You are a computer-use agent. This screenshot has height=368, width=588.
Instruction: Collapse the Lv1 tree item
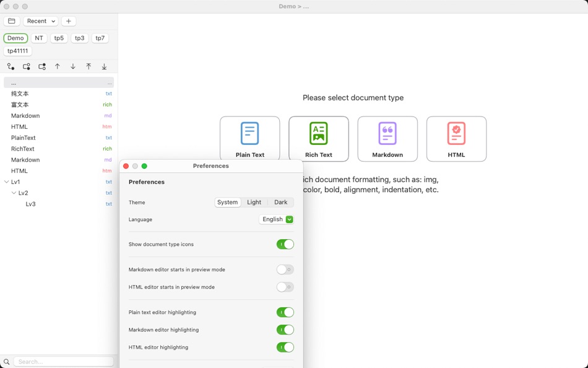pyautogui.click(x=6, y=182)
